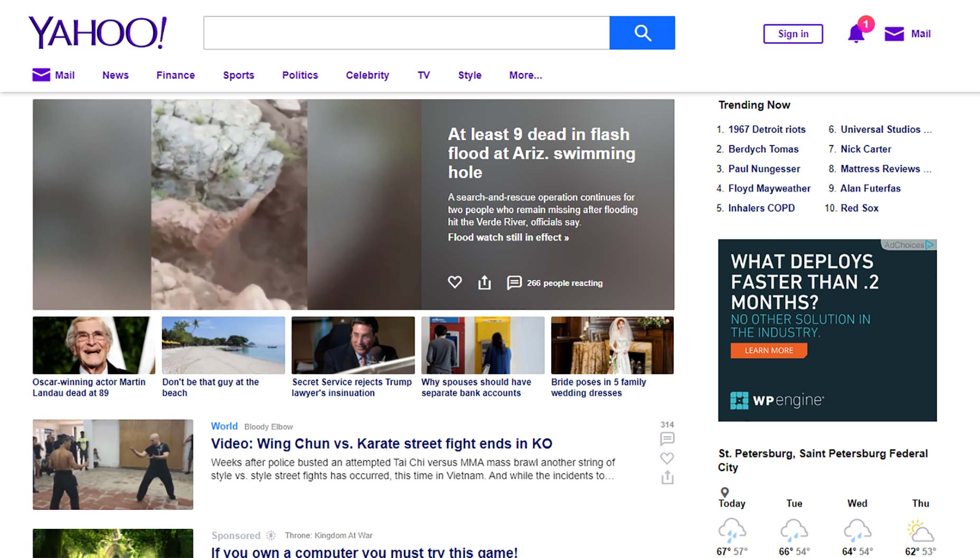Image resolution: width=980 pixels, height=558 pixels.
Task: Click the Yahoo logo
Action: click(98, 32)
